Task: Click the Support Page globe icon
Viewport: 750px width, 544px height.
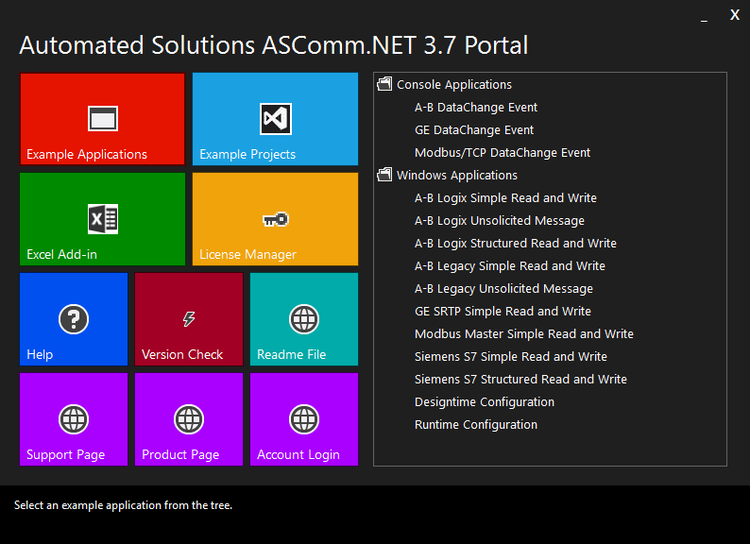Action: tap(74, 419)
